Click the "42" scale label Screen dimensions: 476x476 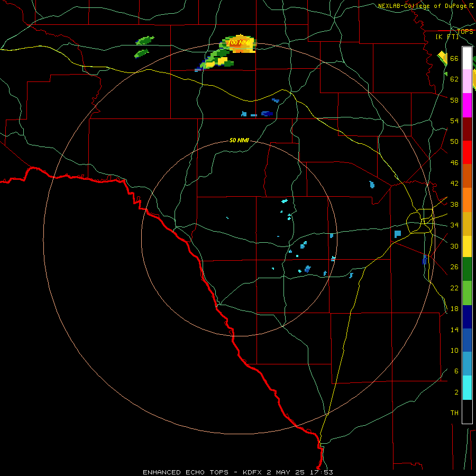coord(454,183)
